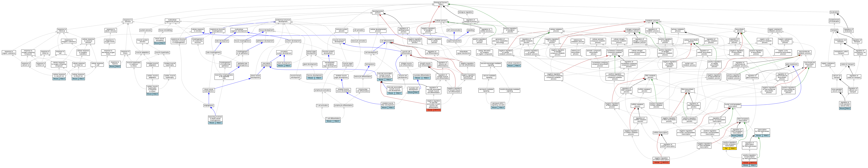Viewport: 868px width, 168px height.
Task: Select 'immune system process' node
Action: [x=342, y=30]
